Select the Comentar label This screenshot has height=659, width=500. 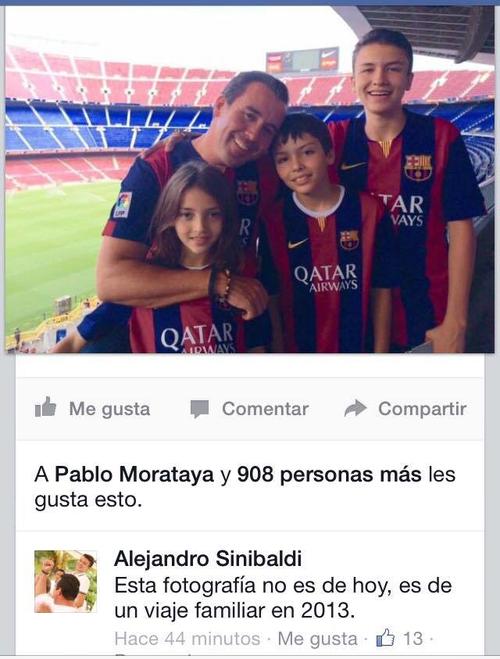click(x=265, y=409)
